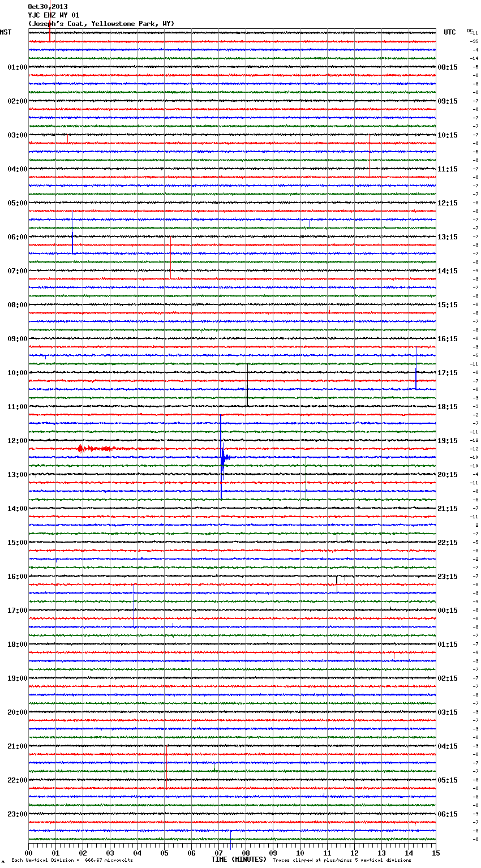Select the 03:15 UTC time label

pos(448,712)
